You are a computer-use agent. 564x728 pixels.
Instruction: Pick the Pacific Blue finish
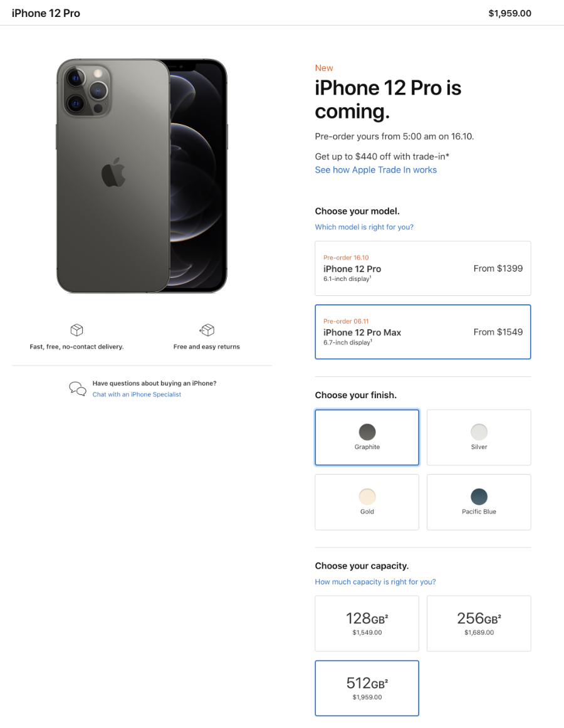tap(479, 502)
